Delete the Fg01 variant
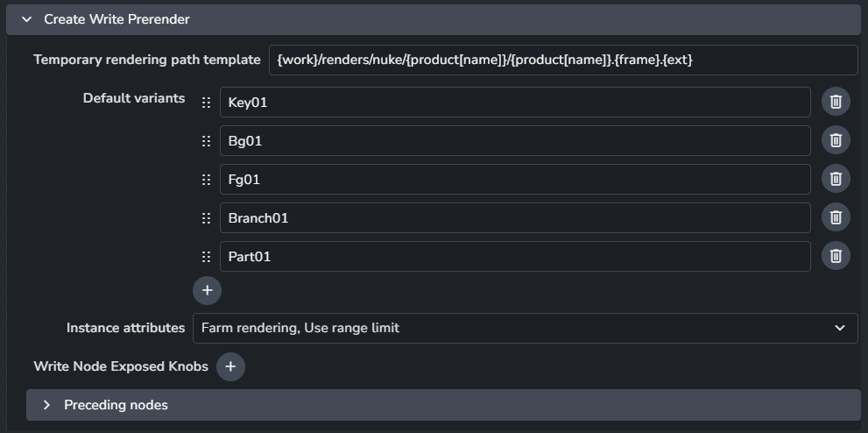This screenshot has width=868, height=433. pos(836,179)
